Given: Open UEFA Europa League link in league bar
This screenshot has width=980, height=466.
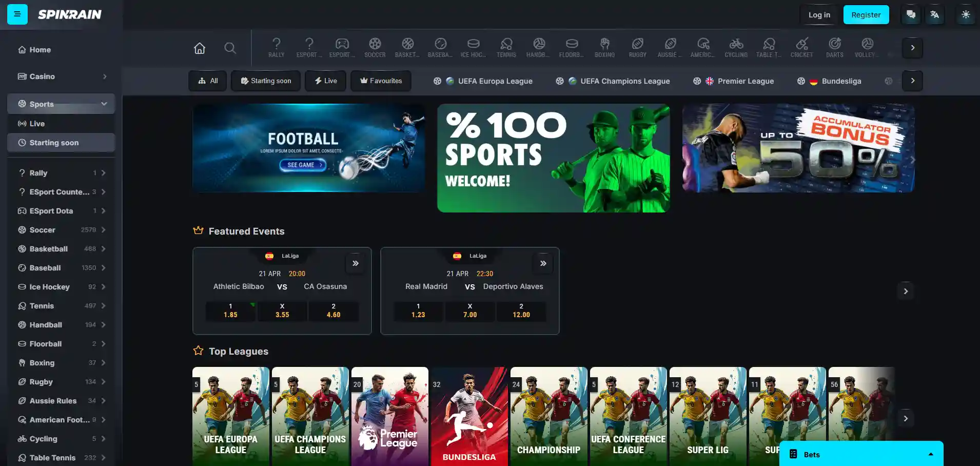Looking at the screenshot, I should (x=483, y=81).
